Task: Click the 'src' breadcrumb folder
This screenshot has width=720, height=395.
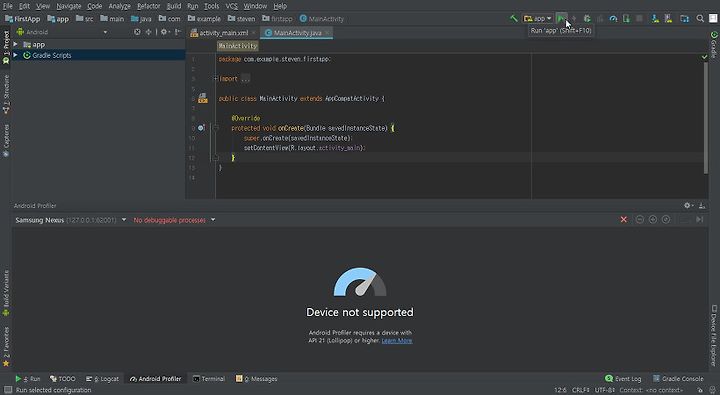Action: click(85, 19)
